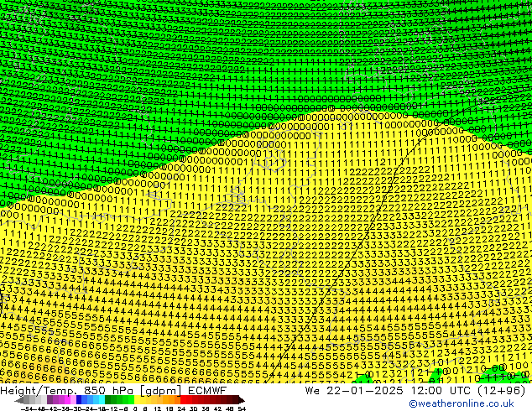532x411 pixels.
Task: Click the 'Height/Temp. 850 hPa [gdpm] ECMWF' title
Action: 113,391
